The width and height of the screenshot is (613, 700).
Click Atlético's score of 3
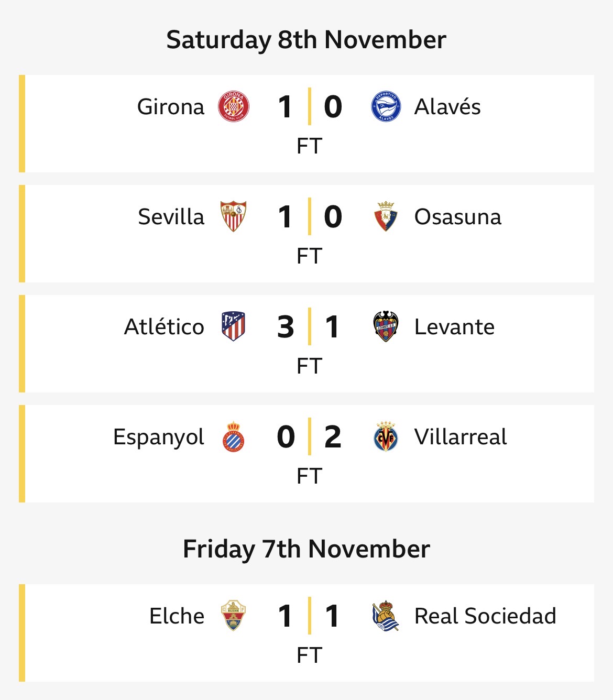pyautogui.click(x=286, y=327)
